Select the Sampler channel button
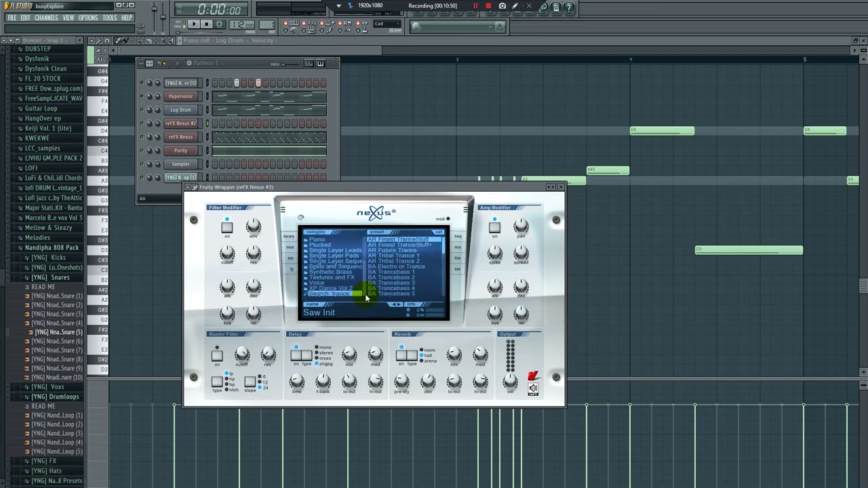Image resolution: width=868 pixels, height=488 pixels. click(x=180, y=164)
